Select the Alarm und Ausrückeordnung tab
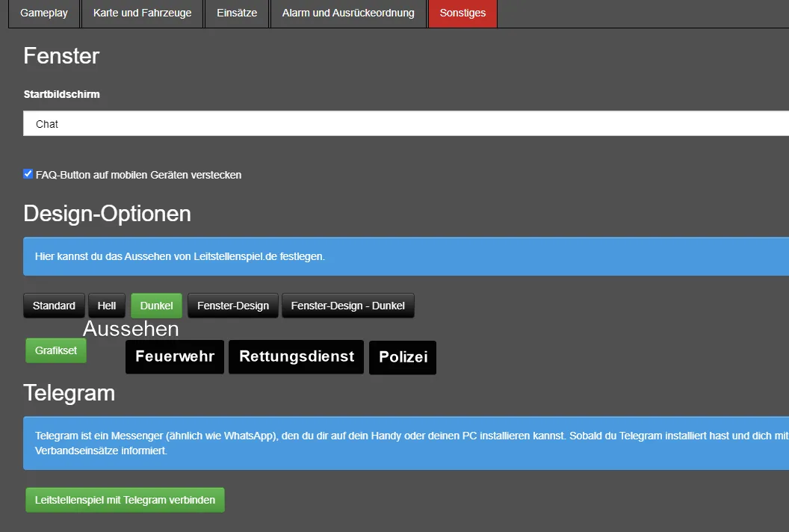The width and height of the screenshot is (789, 532). point(348,13)
